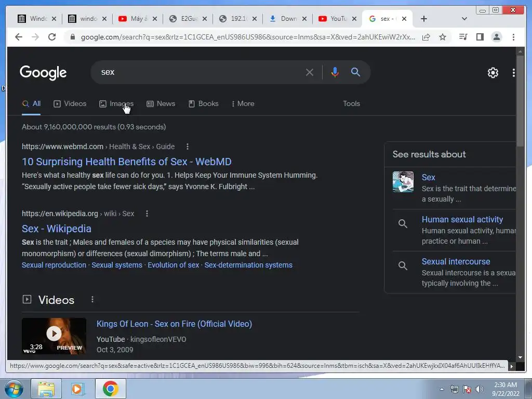Click the forward navigation arrow
Screen dimensions: 532x399
pos(35,37)
